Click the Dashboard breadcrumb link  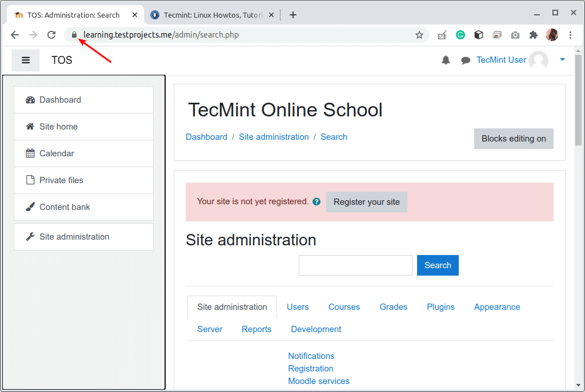tap(206, 137)
